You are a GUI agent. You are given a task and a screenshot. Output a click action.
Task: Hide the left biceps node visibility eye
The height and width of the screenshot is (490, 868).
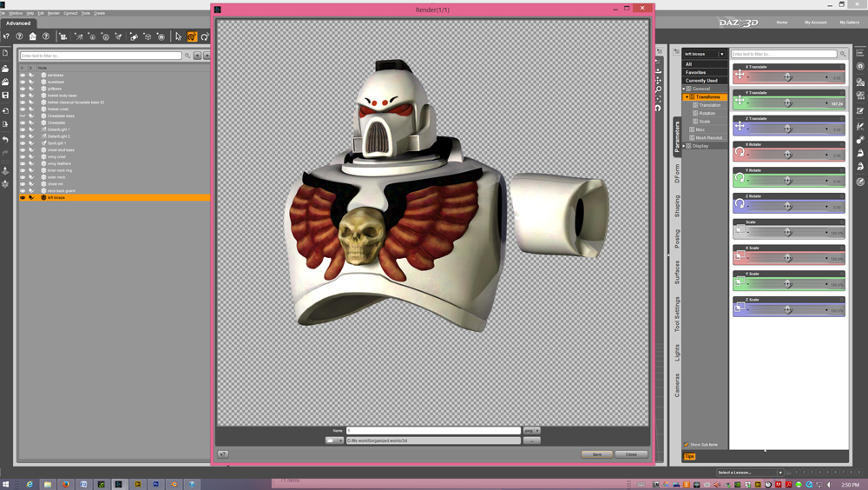point(23,197)
